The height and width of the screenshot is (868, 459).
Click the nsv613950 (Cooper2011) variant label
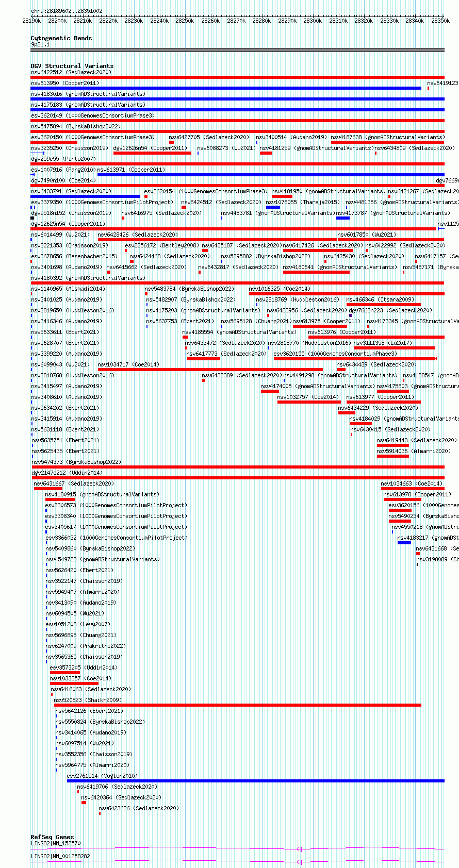pos(65,83)
